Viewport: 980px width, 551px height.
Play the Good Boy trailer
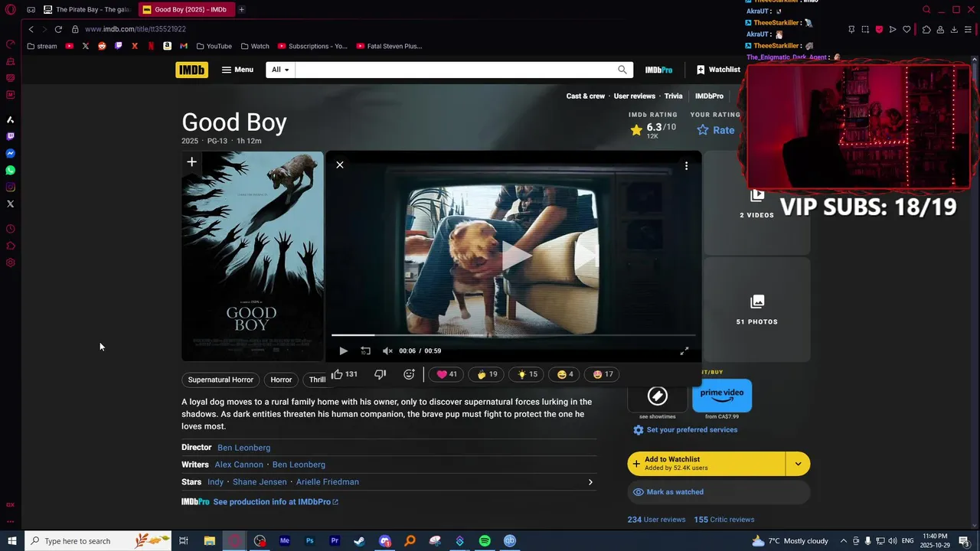(343, 350)
